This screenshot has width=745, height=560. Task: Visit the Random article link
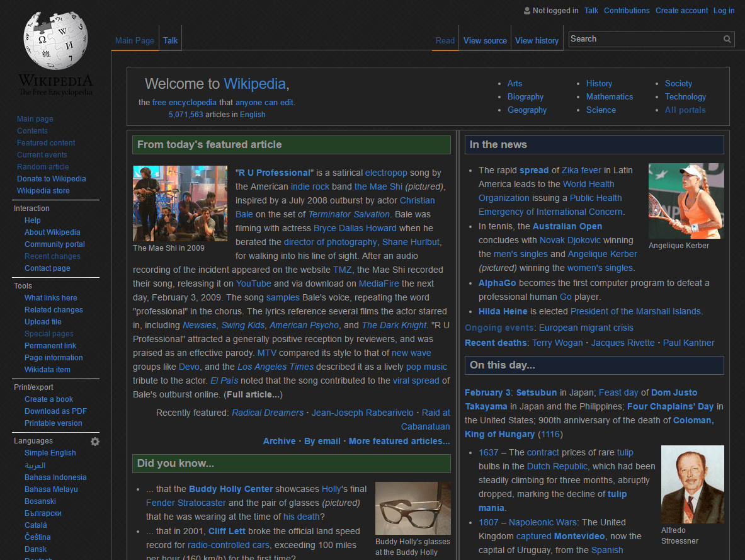tap(43, 166)
